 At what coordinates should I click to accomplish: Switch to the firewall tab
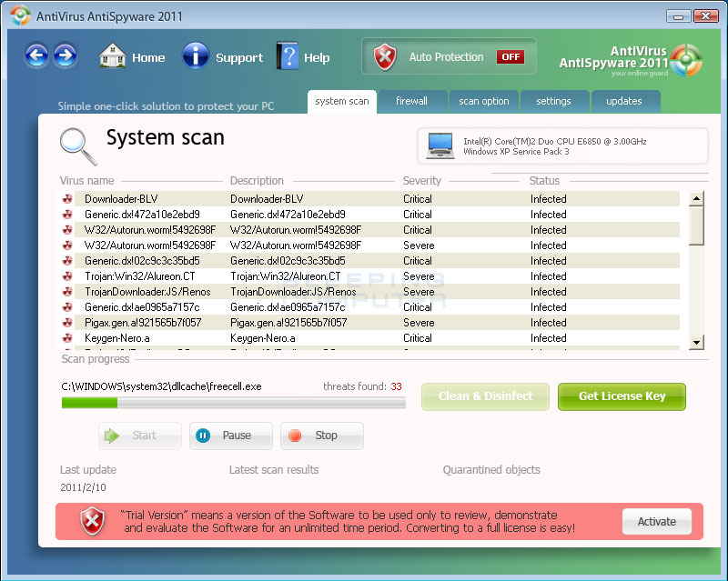pyautogui.click(x=413, y=102)
